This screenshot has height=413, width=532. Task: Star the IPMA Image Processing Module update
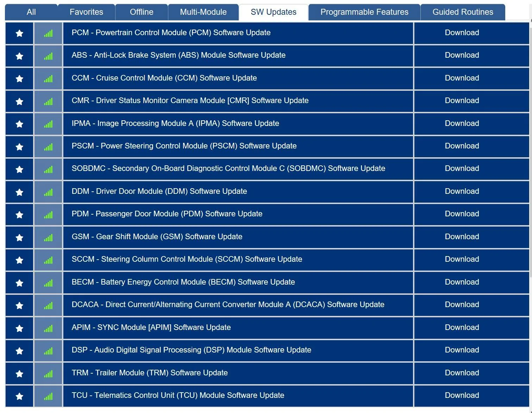19,124
